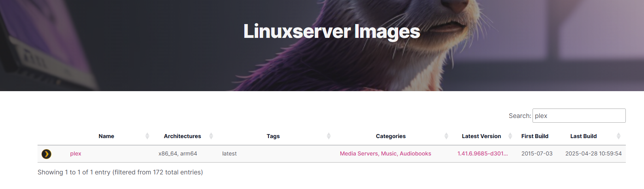Viewport: 644px width, 189px height.
Task: Open the Music category link
Action: [x=389, y=154]
